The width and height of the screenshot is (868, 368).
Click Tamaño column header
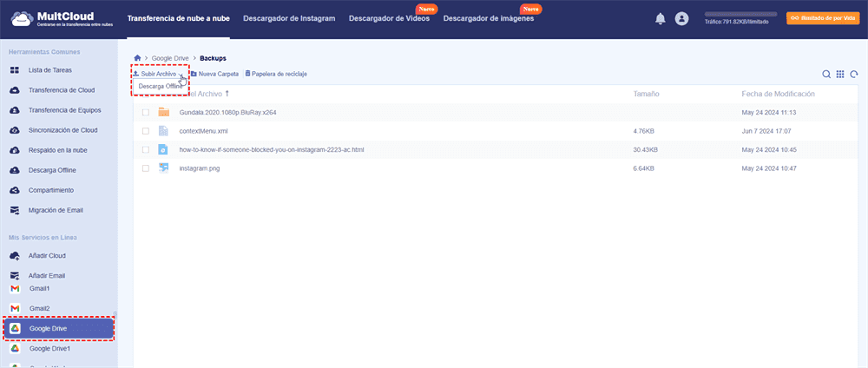pos(646,94)
